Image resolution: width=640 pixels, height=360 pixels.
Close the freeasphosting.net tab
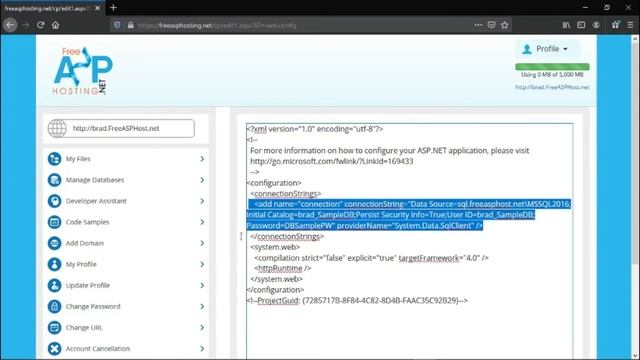click(x=98, y=8)
